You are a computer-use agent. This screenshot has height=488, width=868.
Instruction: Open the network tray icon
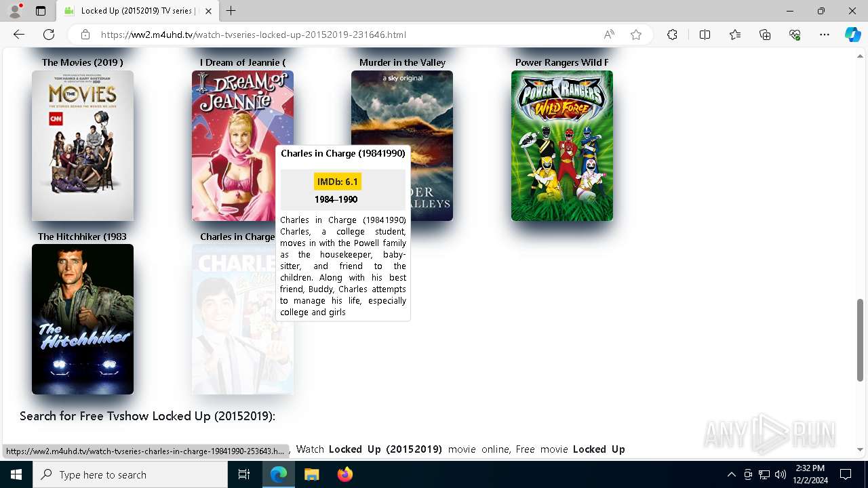pos(764,474)
